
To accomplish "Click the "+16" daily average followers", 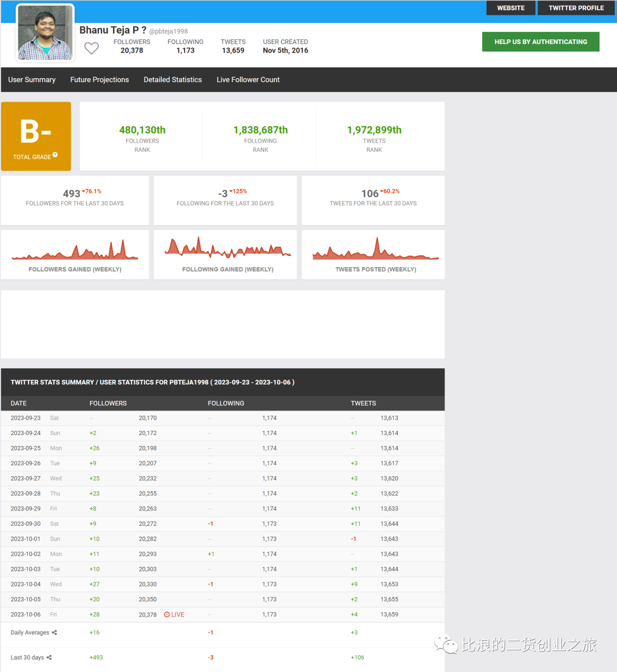I will 94,633.
